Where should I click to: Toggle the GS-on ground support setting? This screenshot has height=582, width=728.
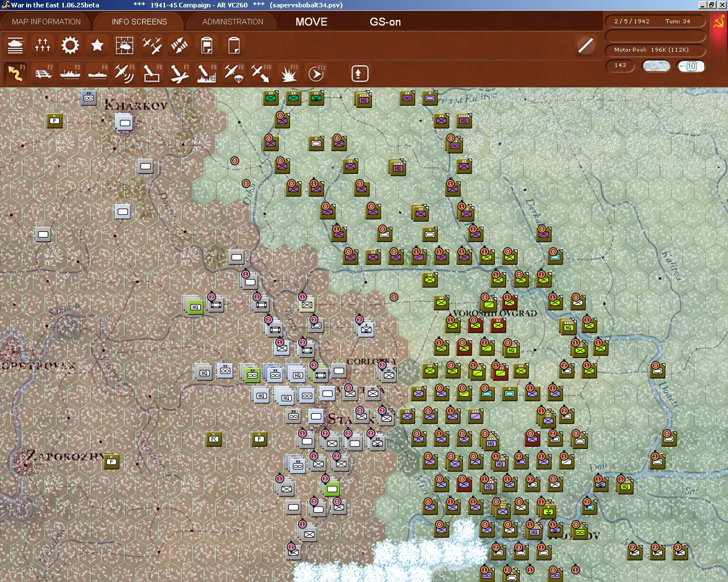[x=385, y=22]
